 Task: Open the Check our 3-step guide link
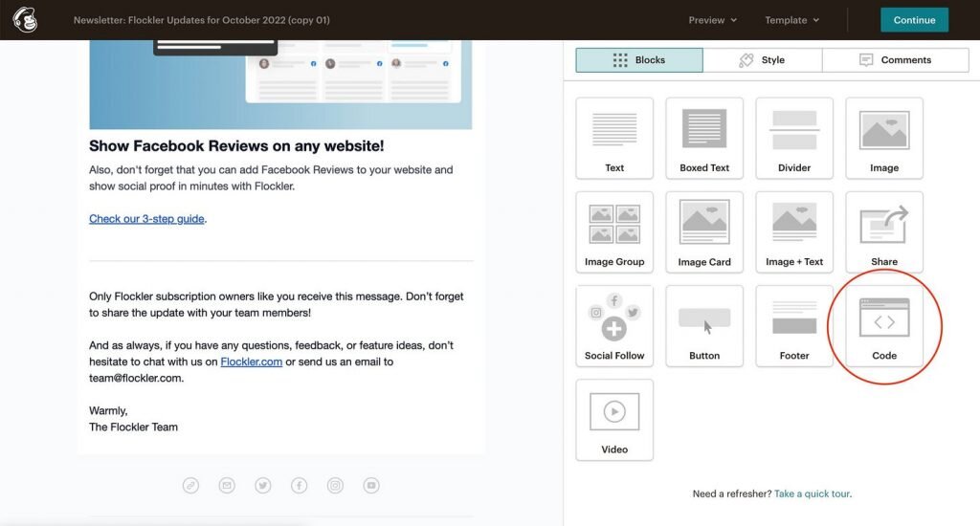coord(146,219)
